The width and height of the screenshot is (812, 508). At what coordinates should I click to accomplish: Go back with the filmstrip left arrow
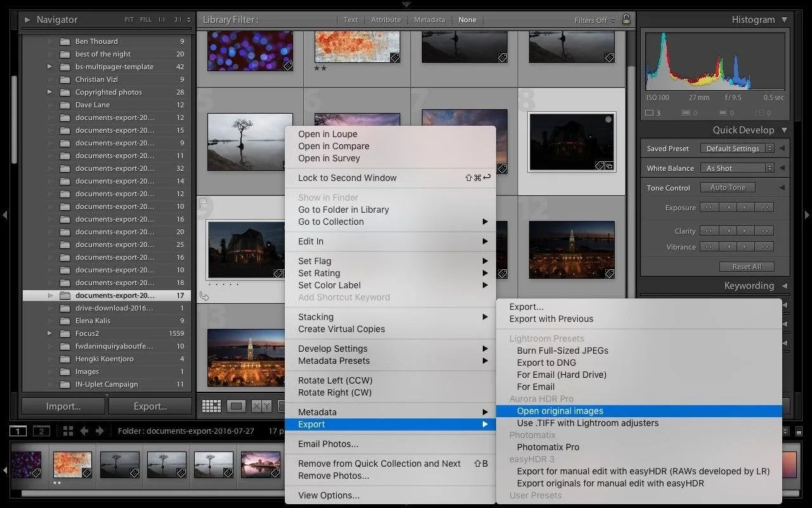click(x=84, y=431)
